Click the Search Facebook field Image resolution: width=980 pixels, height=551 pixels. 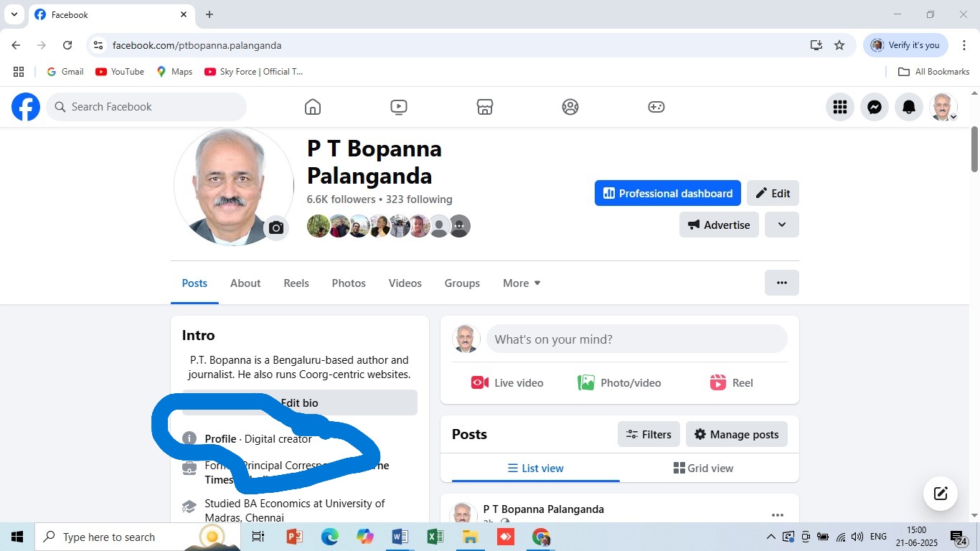click(146, 107)
